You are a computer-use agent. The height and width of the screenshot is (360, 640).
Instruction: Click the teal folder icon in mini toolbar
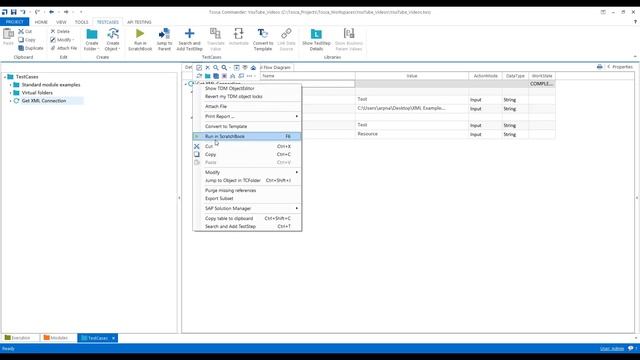(207, 76)
